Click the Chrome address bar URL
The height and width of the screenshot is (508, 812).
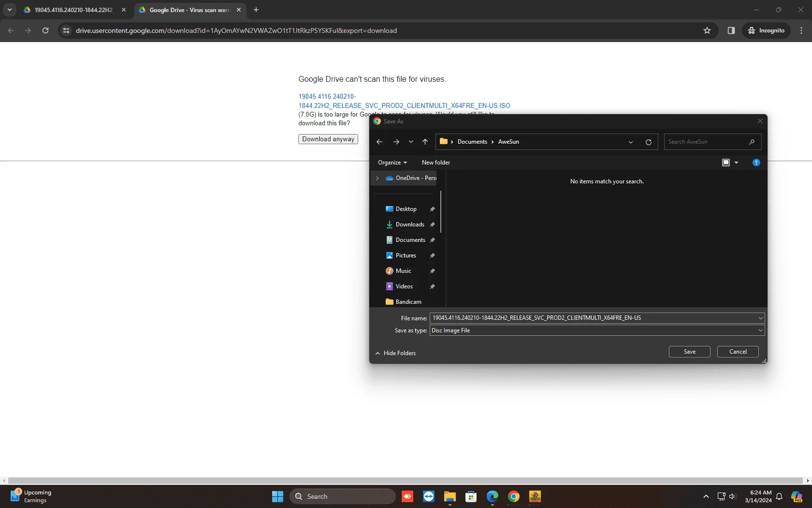click(x=236, y=30)
